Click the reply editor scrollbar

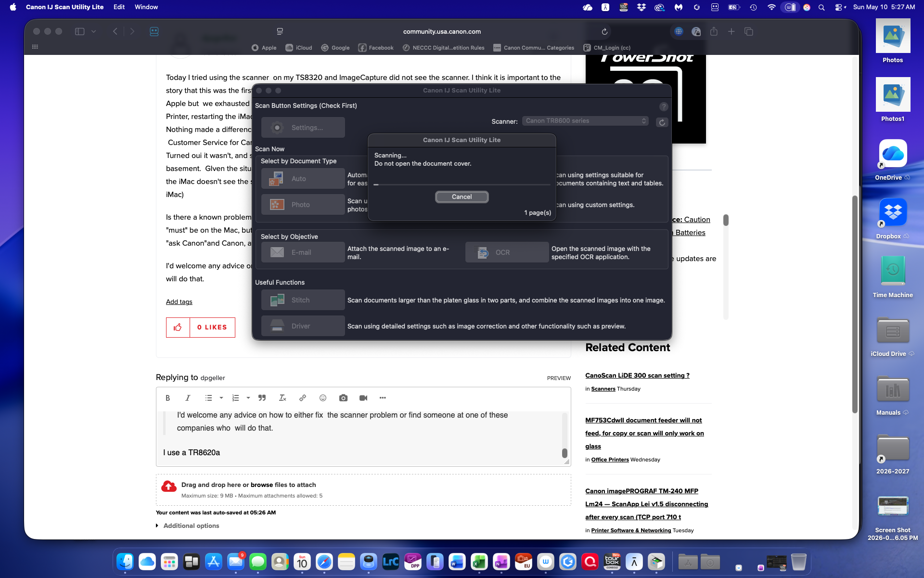(565, 453)
